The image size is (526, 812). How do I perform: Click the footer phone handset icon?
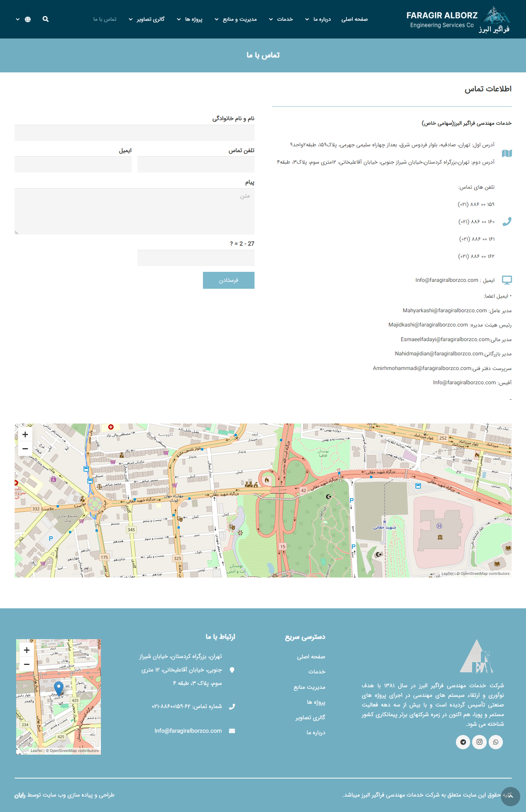point(232,707)
